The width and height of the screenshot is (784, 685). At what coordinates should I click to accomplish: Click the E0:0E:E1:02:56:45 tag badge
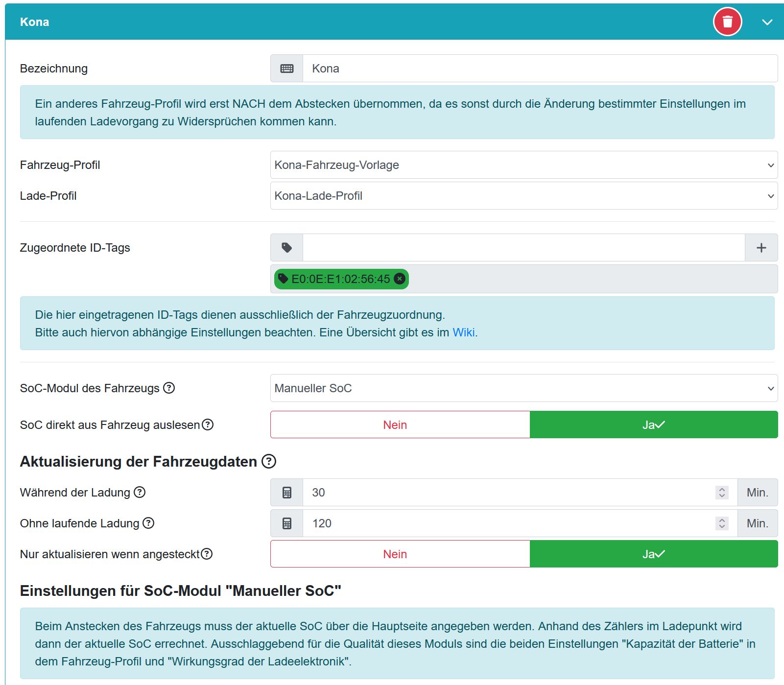tap(341, 279)
